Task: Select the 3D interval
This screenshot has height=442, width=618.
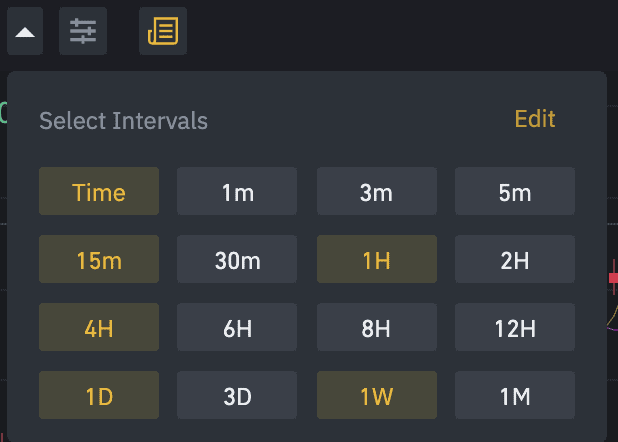Action: tap(237, 395)
